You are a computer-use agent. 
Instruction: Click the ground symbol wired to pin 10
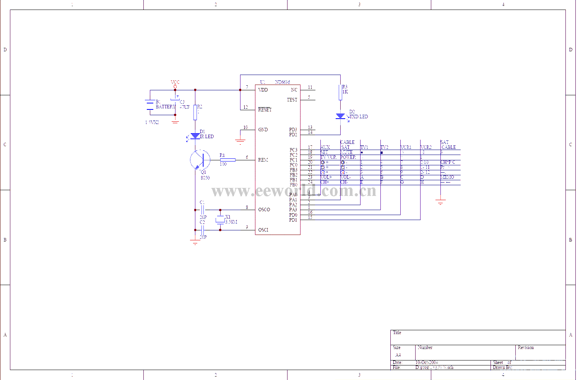240,142
